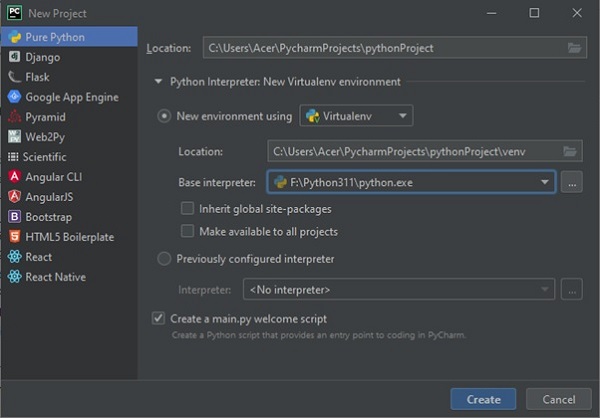The width and height of the screenshot is (600, 418).
Task: Open the Base interpreter dropdown
Action: 545,182
